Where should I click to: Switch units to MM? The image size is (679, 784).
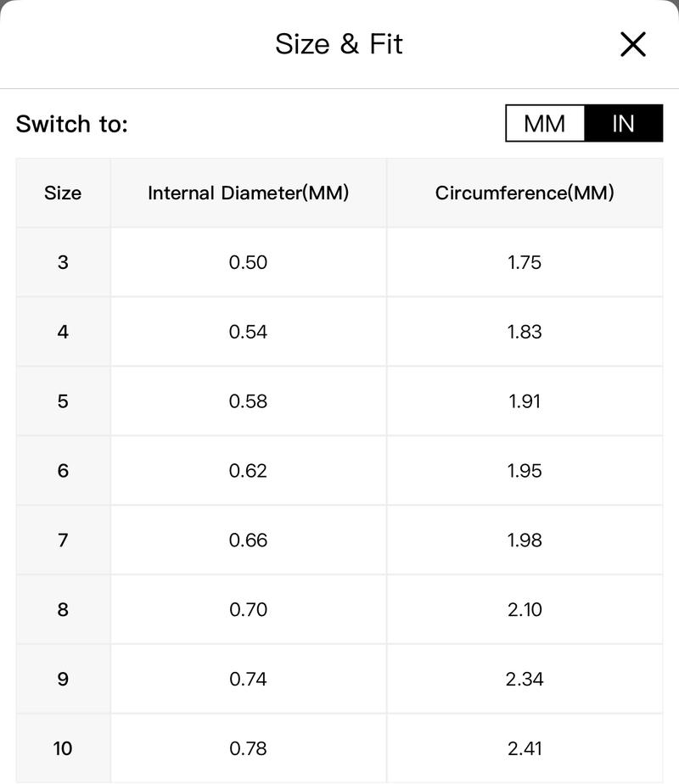pyautogui.click(x=545, y=123)
